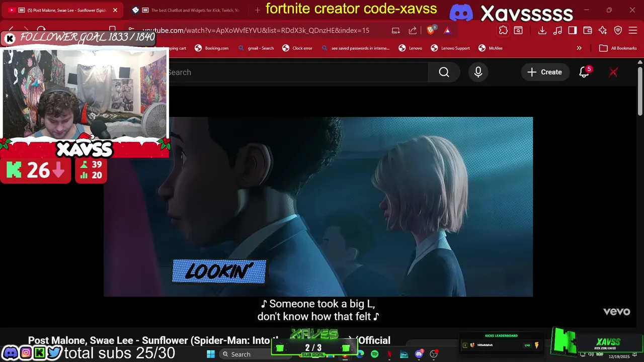The height and width of the screenshot is (362, 644).
Task: Close the Sunflower YouTube tab
Action: pos(115,10)
